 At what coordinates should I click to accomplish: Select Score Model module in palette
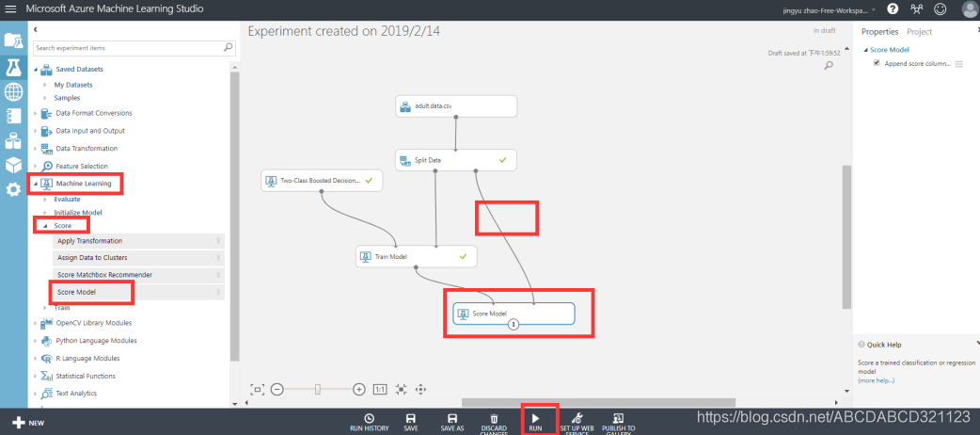(139, 292)
